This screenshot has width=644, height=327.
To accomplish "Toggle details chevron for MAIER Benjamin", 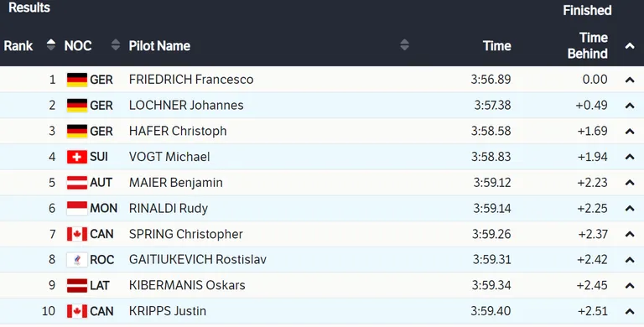I will pos(630,183).
